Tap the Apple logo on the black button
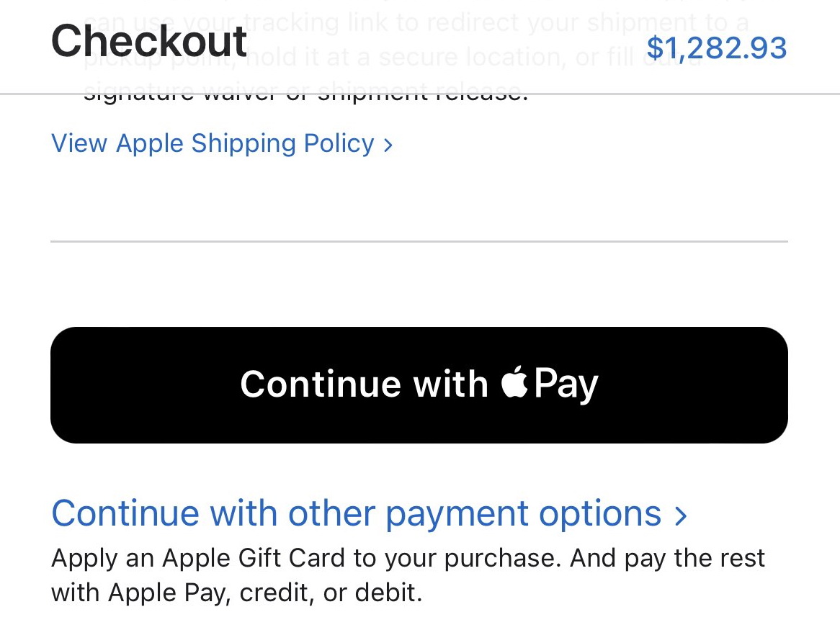This screenshot has width=840, height=630. (514, 382)
